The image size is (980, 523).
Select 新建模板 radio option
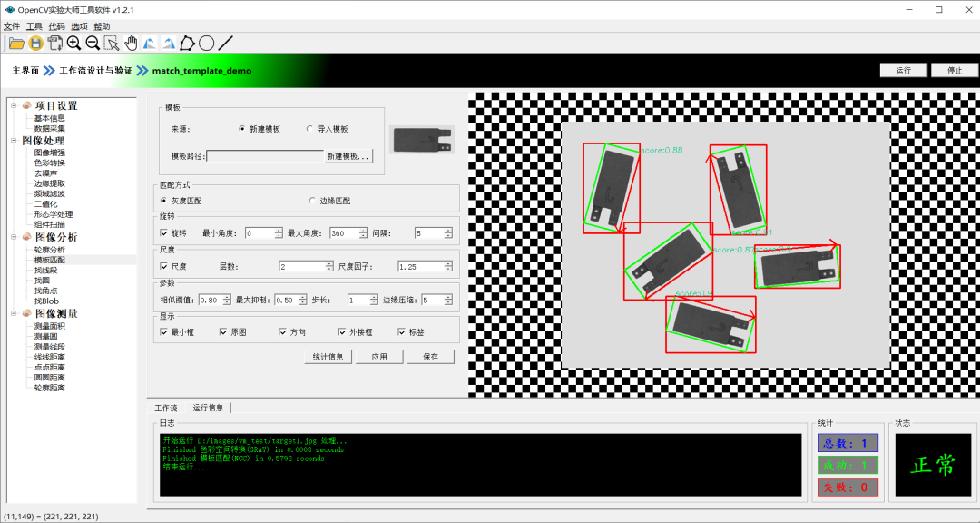coord(242,129)
